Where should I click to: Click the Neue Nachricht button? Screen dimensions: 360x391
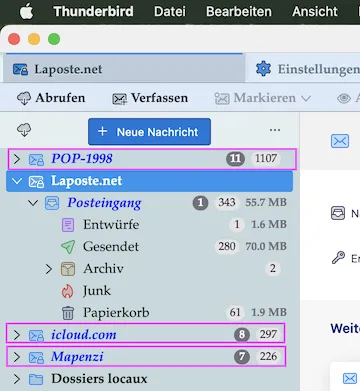[x=149, y=132]
